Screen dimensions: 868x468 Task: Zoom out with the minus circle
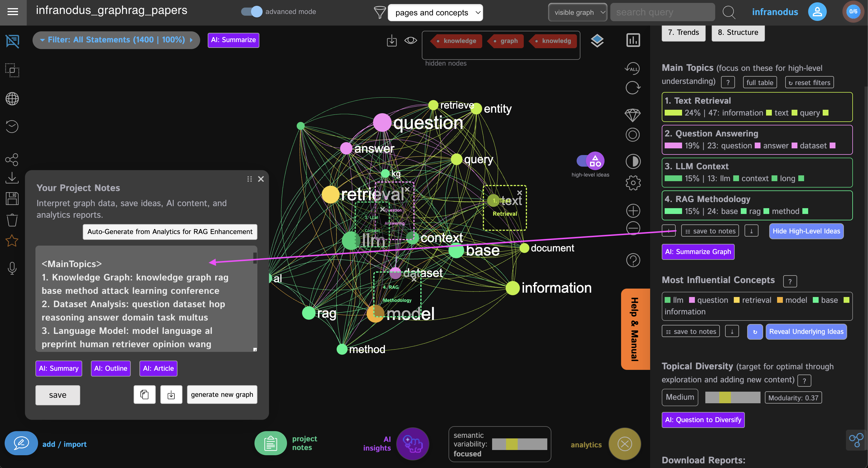[x=633, y=228]
